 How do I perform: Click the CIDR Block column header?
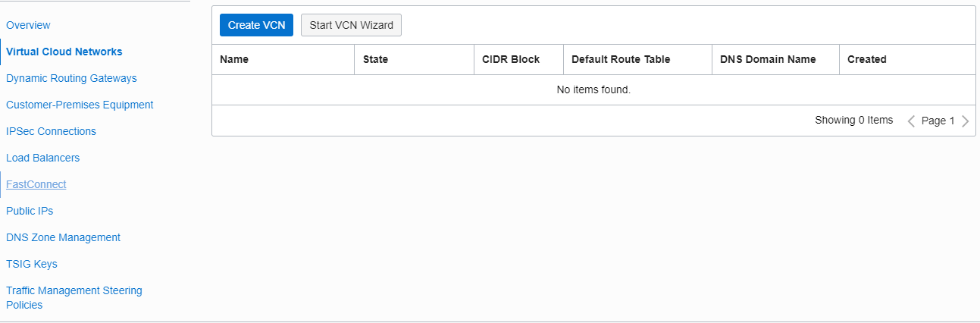coord(511,59)
